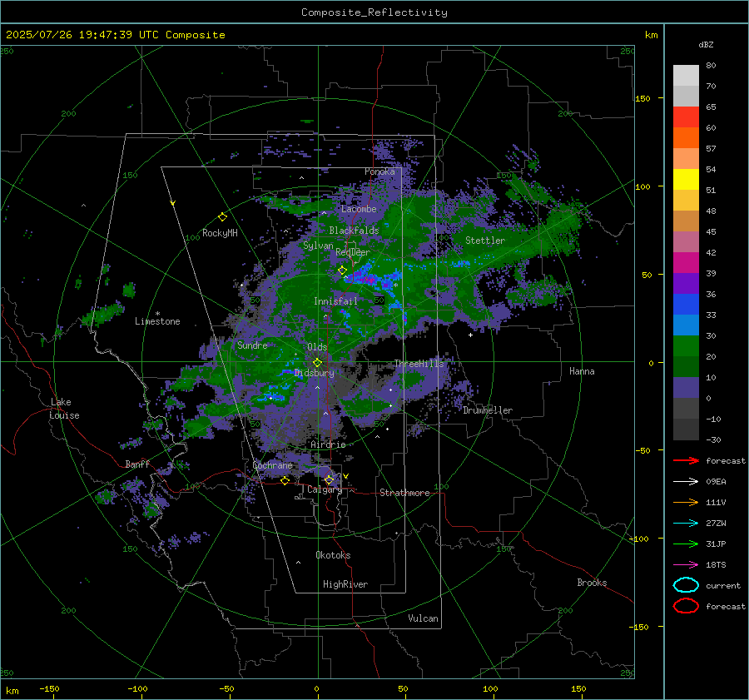749x700 pixels.
Task: Click the yellow diamond marker near RockyMH
Action: 222,217
